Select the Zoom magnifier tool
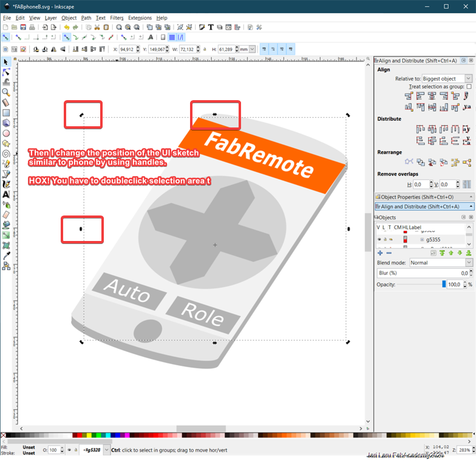 coord(6,92)
